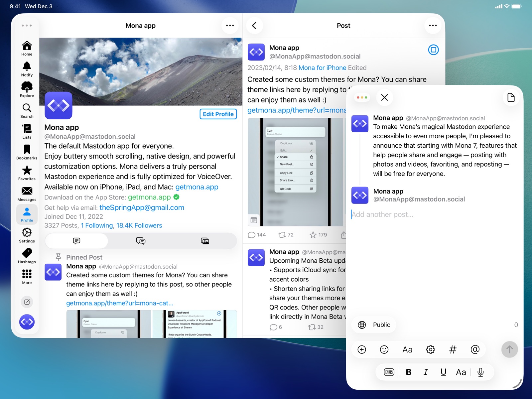Select the Media tab on profile
The height and width of the screenshot is (399, 532).
click(205, 241)
